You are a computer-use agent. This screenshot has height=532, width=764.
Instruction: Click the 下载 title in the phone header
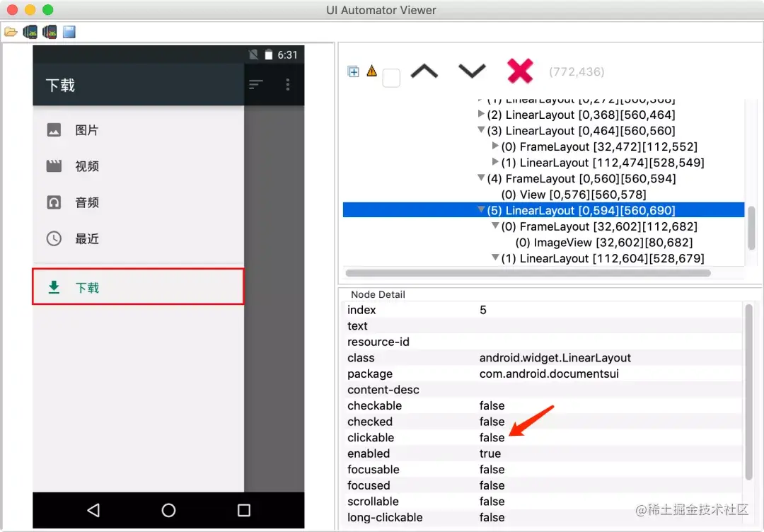click(60, 86)
